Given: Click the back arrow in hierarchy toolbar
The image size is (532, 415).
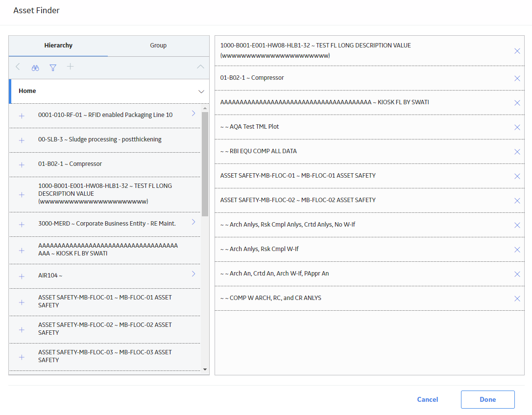Looking at the screenshot, I should tap(18, 67).
